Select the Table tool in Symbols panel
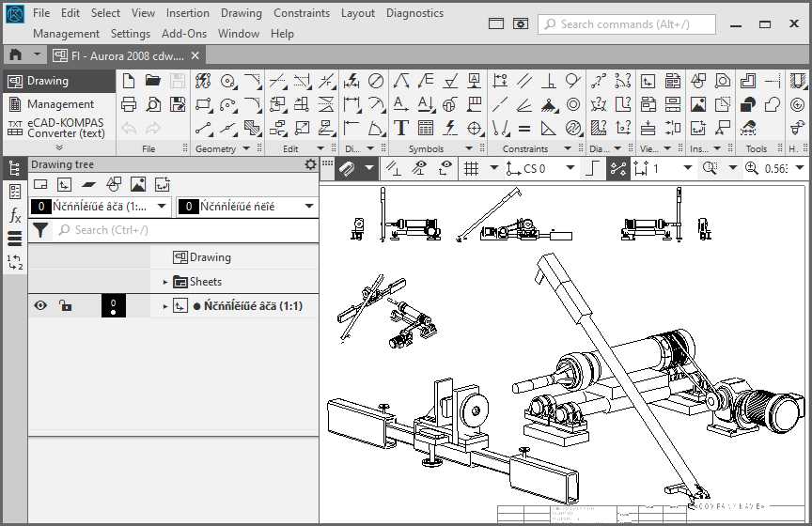 426,128
